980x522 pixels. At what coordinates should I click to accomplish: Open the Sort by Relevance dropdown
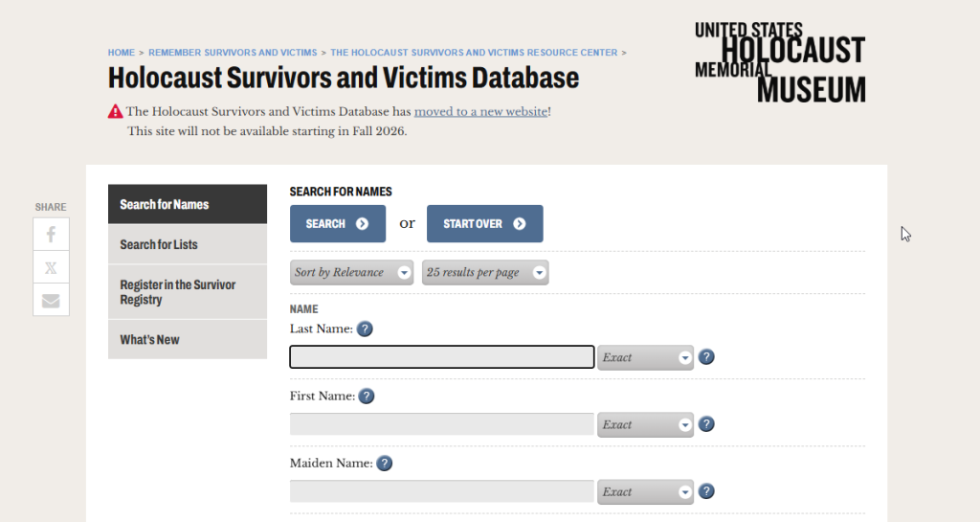coord(351,273)
